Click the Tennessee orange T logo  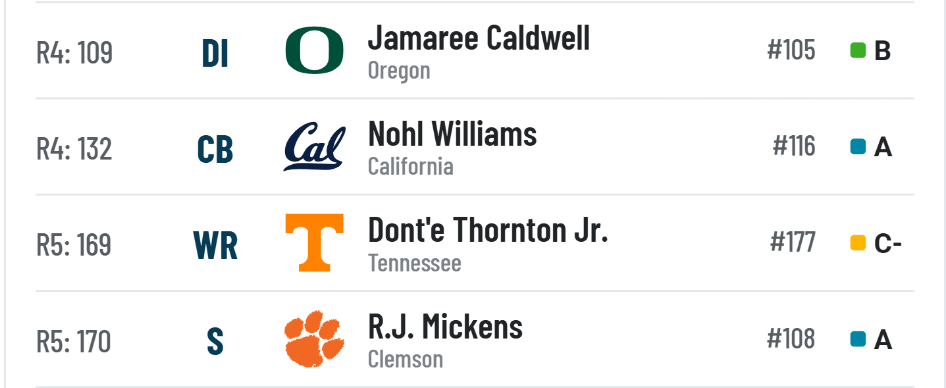coord(314,243)
